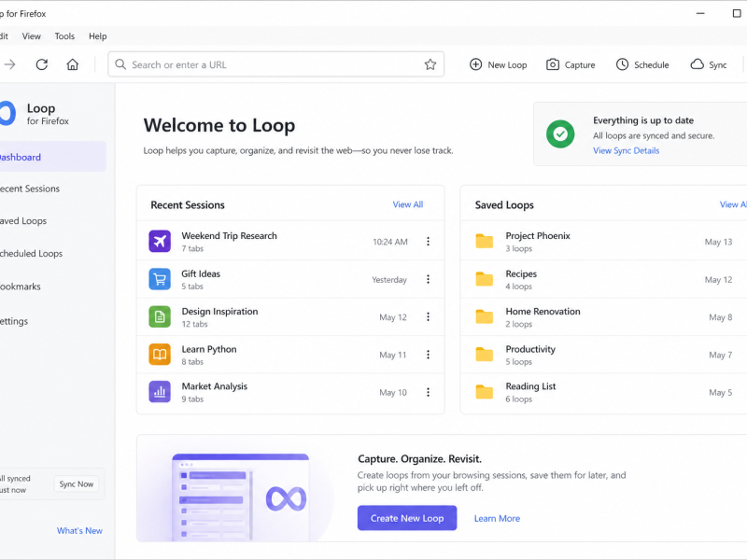
Task: Open the View menu
Action: point(32,36)
